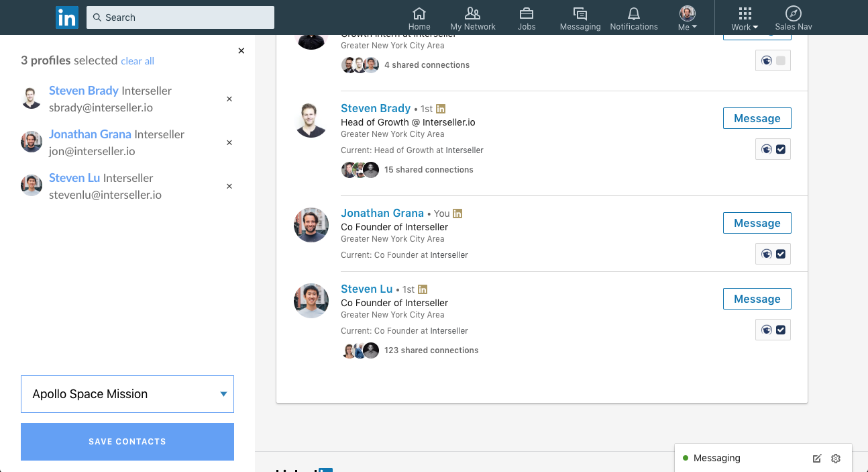Open Messaging from the top nav
The height and width of the screenshot is (472, 868).
click(580, 18)
